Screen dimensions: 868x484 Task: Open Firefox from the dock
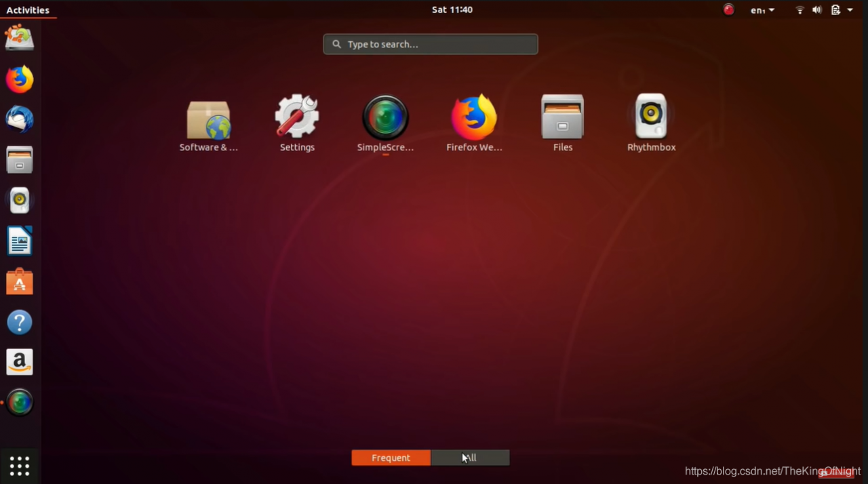click(x=20, y=79)
